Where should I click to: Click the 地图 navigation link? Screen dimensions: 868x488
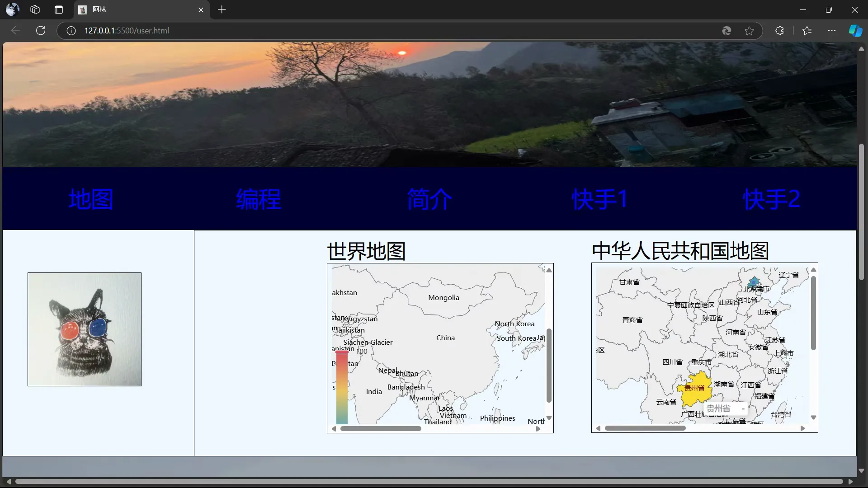(x=91, y=199)
